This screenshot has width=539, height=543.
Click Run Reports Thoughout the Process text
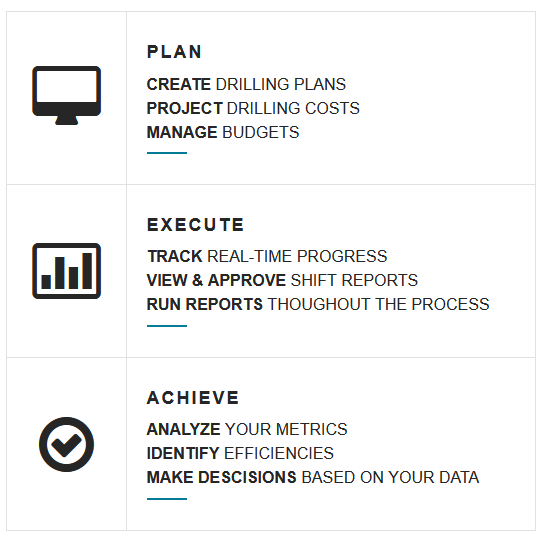tap(318, 304)
